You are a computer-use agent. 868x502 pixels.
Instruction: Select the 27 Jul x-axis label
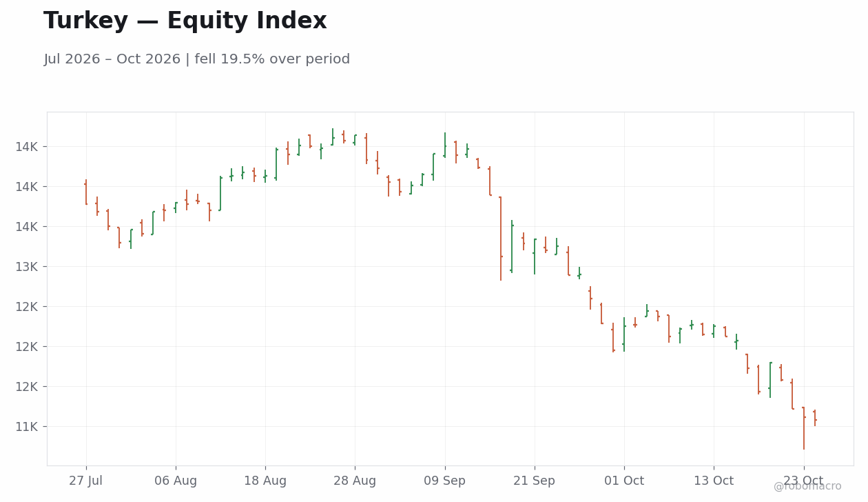click(x=86, y=481)
